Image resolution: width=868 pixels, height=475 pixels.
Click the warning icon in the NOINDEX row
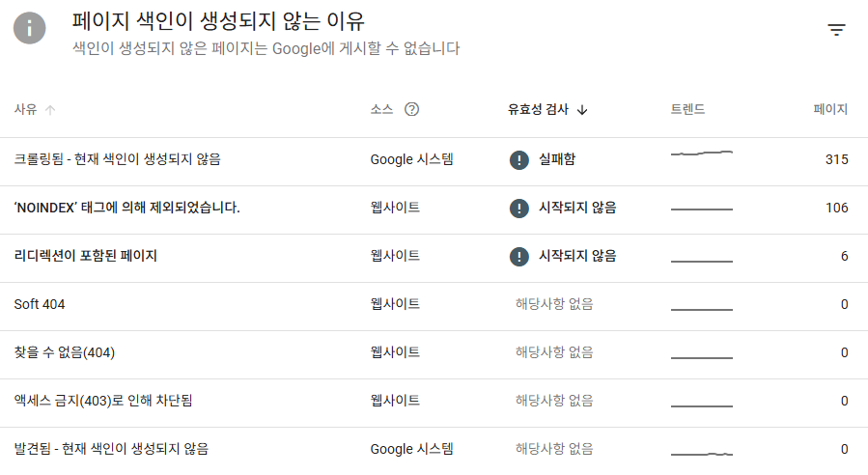tap(519, 208)
